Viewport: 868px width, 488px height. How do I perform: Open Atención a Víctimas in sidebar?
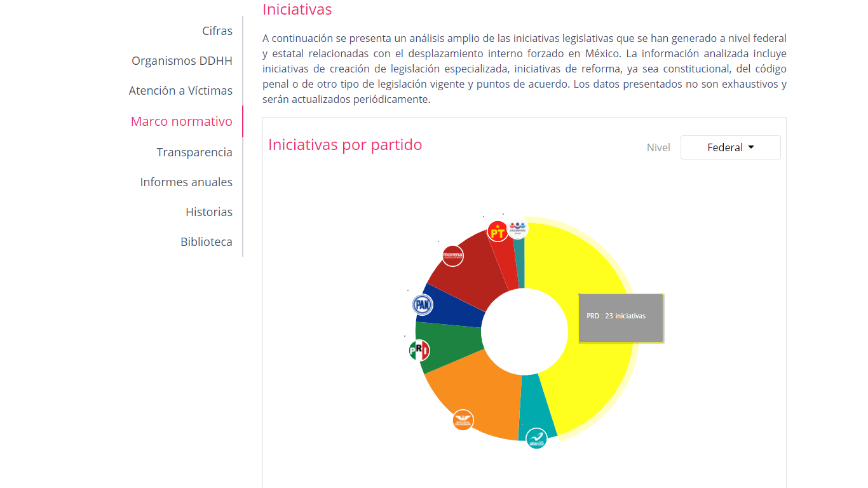click(180, 91)
